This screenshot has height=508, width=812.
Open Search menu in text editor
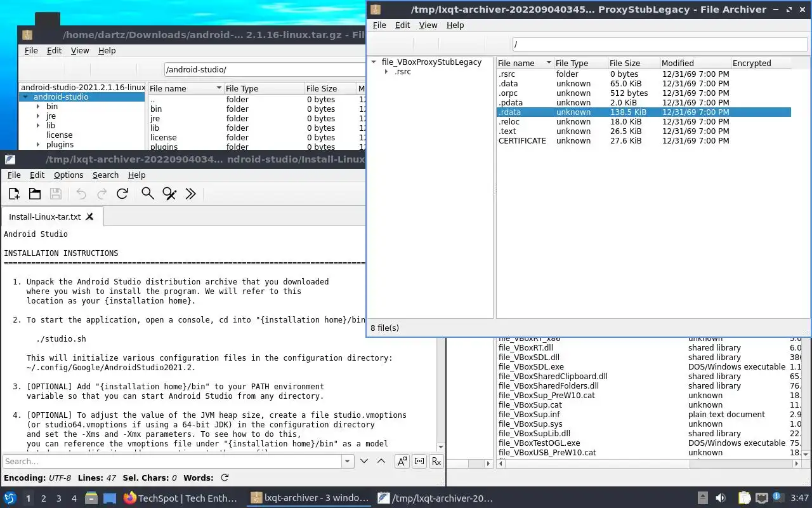pyautogui.click(x=105, y=175)
